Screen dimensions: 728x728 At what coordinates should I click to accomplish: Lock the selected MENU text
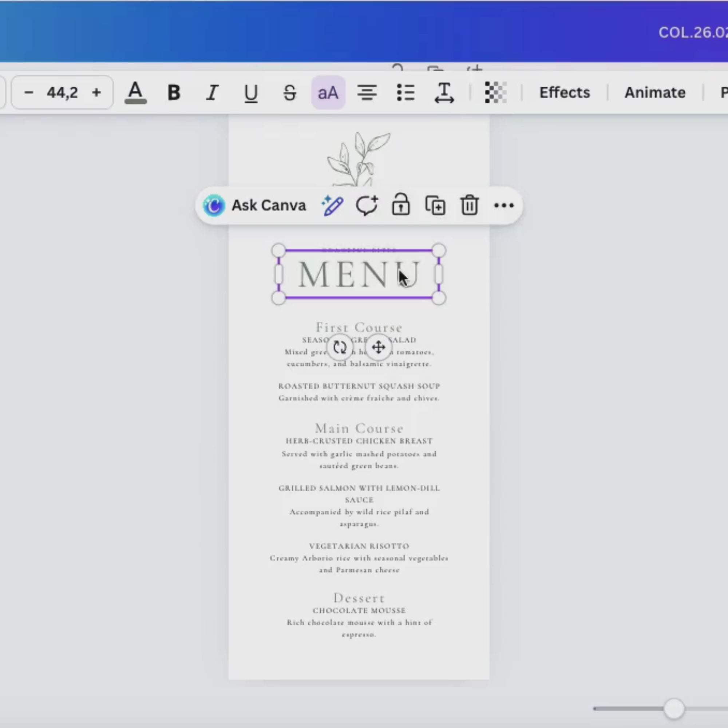pos(400,205)
